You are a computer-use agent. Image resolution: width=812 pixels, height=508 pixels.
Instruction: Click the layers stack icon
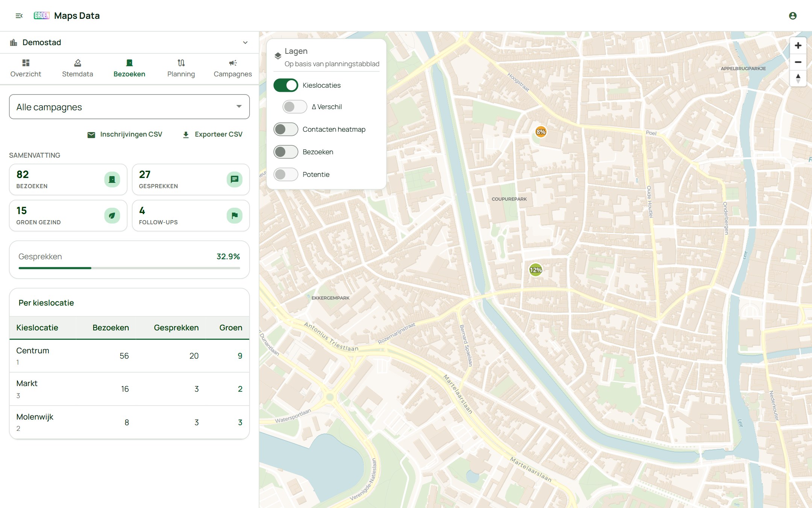278,56
